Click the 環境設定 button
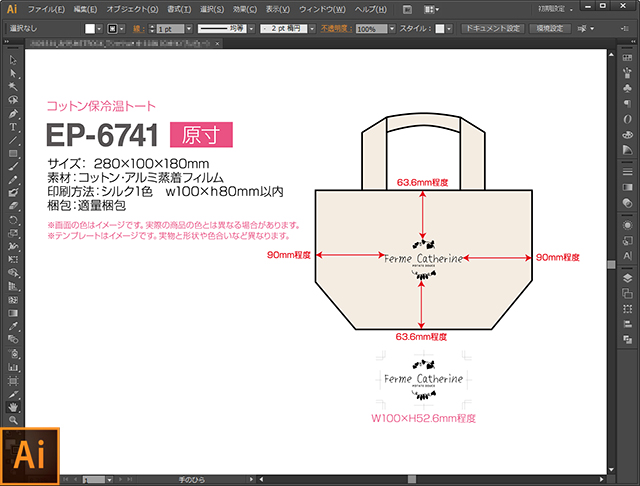 coord(552,29)
